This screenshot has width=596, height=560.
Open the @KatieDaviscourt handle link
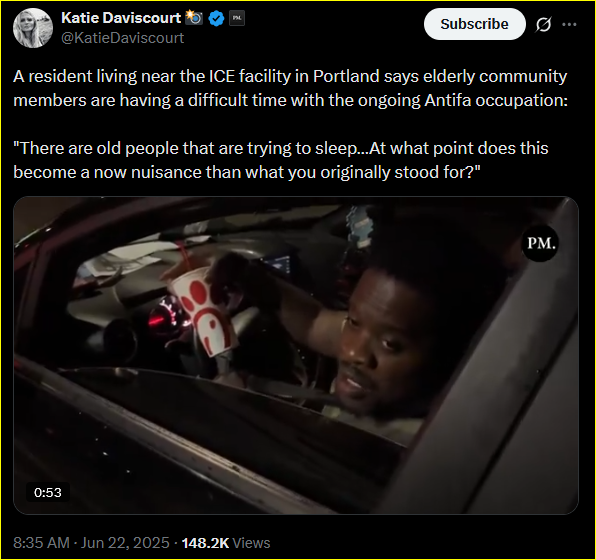122,38
